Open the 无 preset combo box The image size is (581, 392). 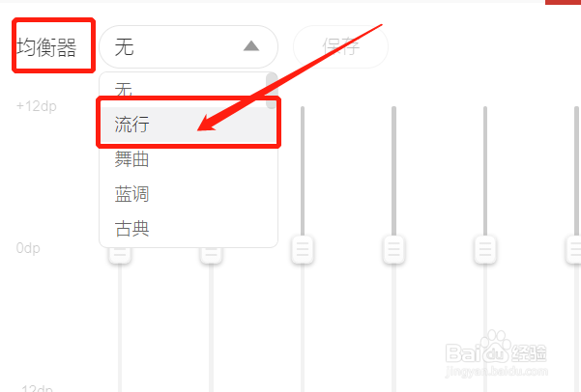[x=189, y=46]
